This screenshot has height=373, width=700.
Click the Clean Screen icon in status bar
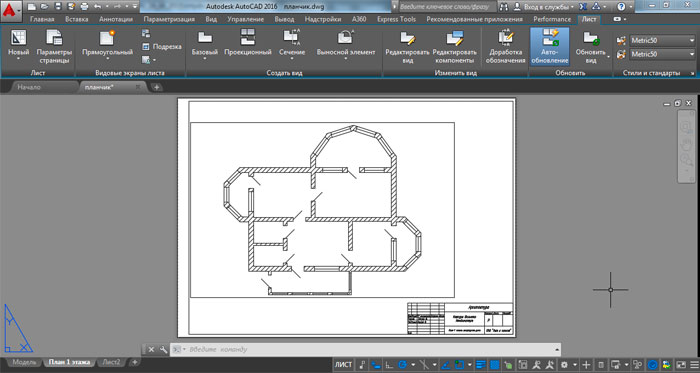point(681,365)
